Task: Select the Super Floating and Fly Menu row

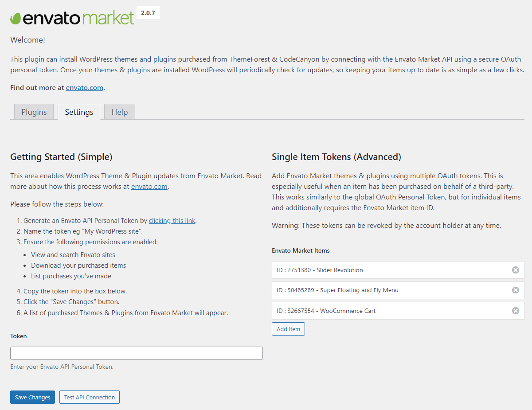Action: pos(398,290)
